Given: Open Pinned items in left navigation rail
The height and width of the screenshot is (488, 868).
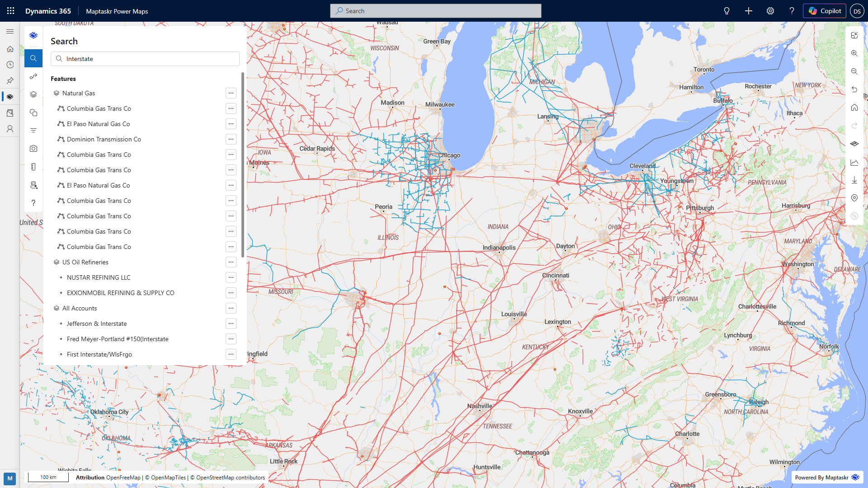Looking at the screenshot, I should (10, 80).
